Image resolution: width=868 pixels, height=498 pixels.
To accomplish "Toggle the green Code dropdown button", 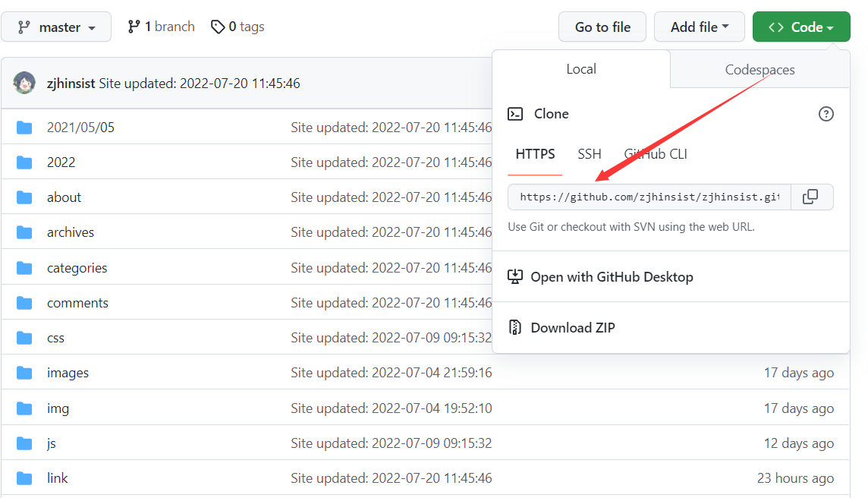I will [x=801, y=27].
